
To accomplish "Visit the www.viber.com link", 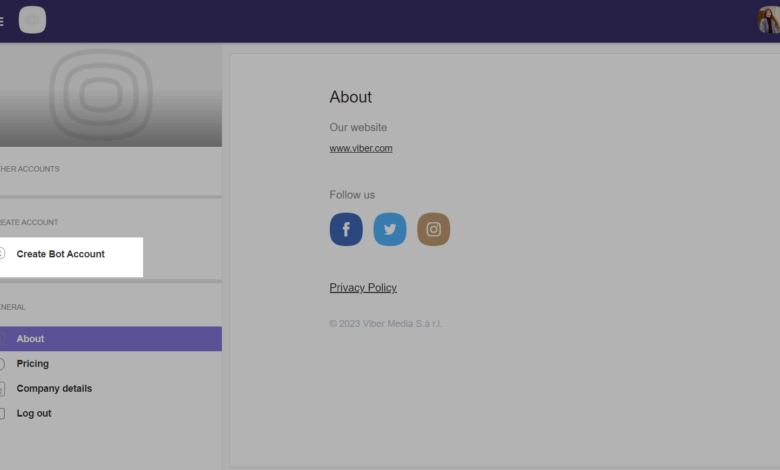I will pyautogui.click(x=361, y=148).
